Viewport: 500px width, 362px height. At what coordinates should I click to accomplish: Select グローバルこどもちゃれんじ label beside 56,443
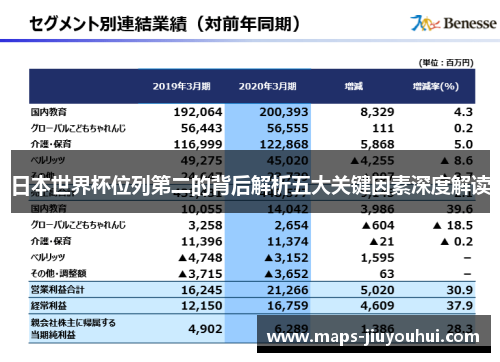click(78, 128)
